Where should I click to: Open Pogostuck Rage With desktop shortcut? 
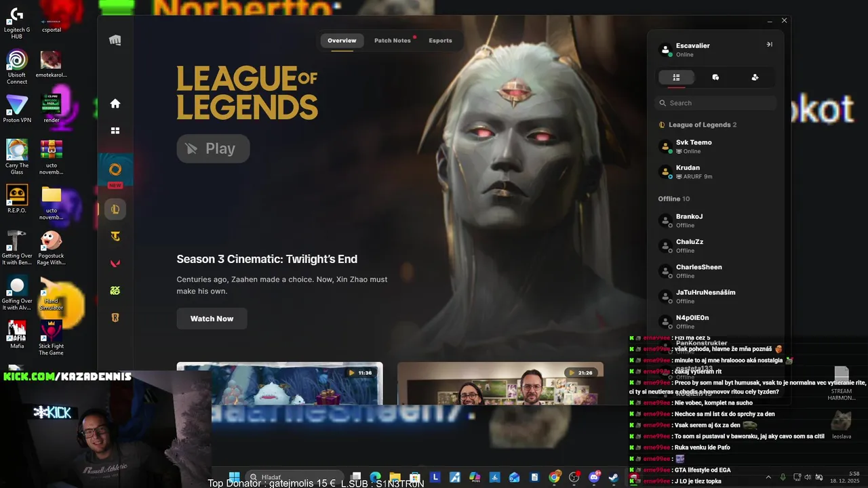point(52,247)
